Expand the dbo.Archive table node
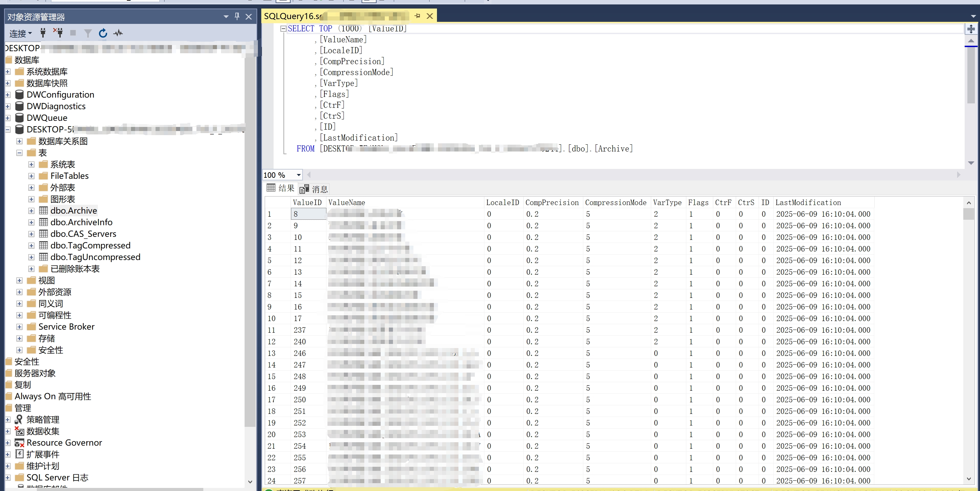 31,211
